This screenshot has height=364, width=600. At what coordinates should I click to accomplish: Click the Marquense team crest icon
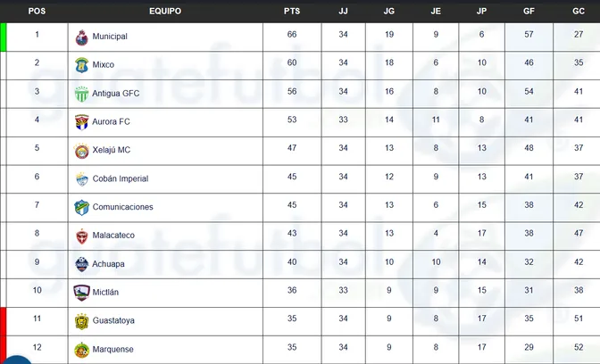(x=82, y=349)
